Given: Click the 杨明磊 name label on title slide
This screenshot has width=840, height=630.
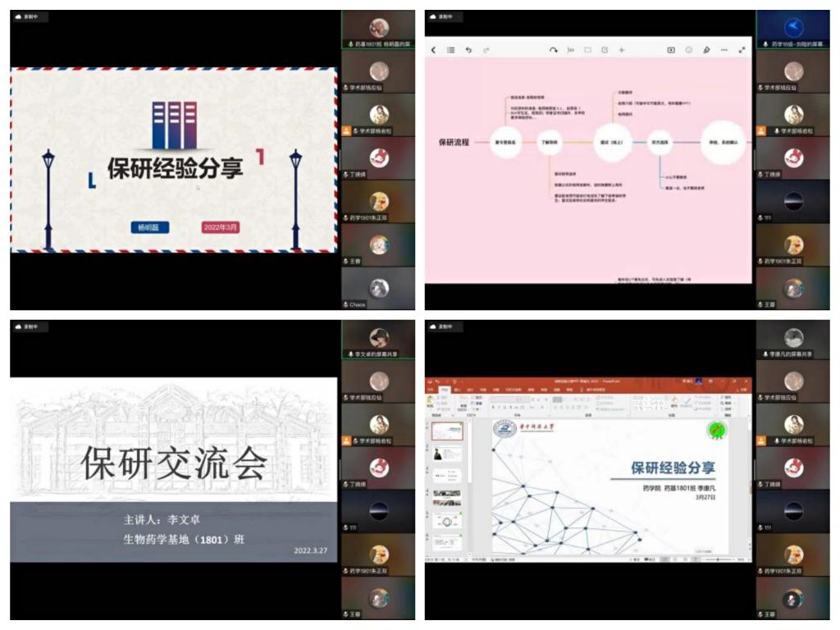Looking at the screenshot, I should point(150,227).
